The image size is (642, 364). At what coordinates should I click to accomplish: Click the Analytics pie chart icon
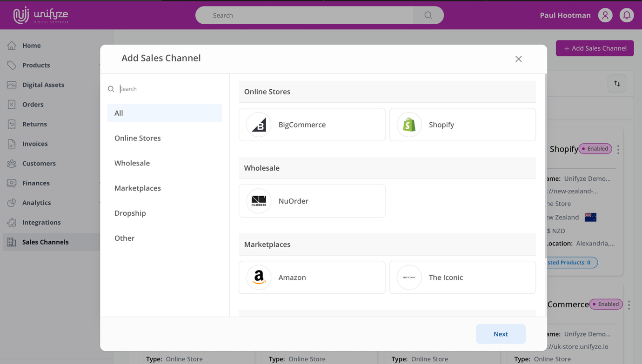(12, 203)
